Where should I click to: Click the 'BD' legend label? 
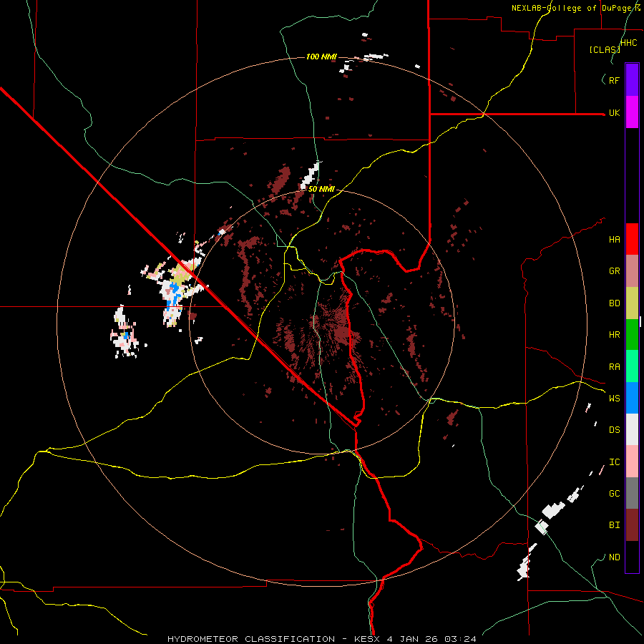point(614,303)
